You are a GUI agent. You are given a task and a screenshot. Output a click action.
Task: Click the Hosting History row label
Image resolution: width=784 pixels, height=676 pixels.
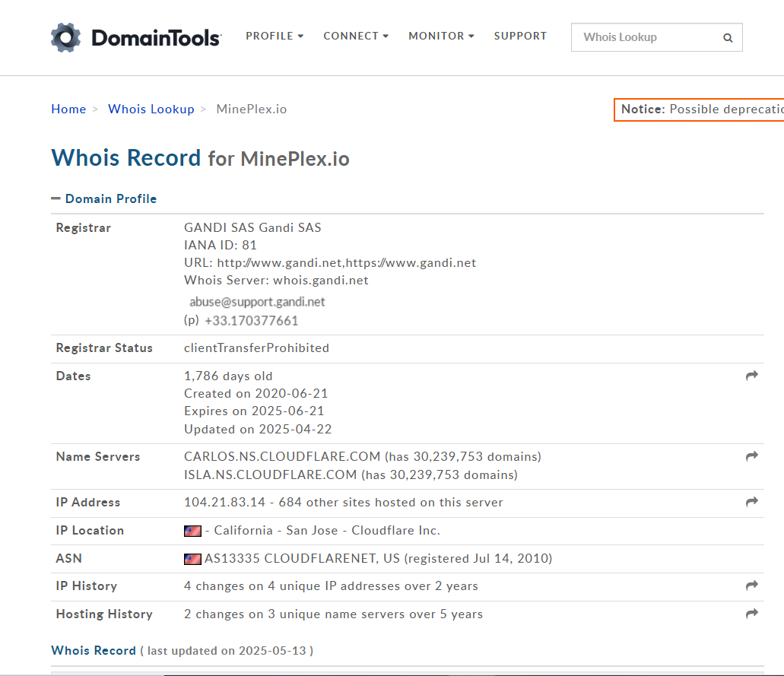click(x=104, y=614)
